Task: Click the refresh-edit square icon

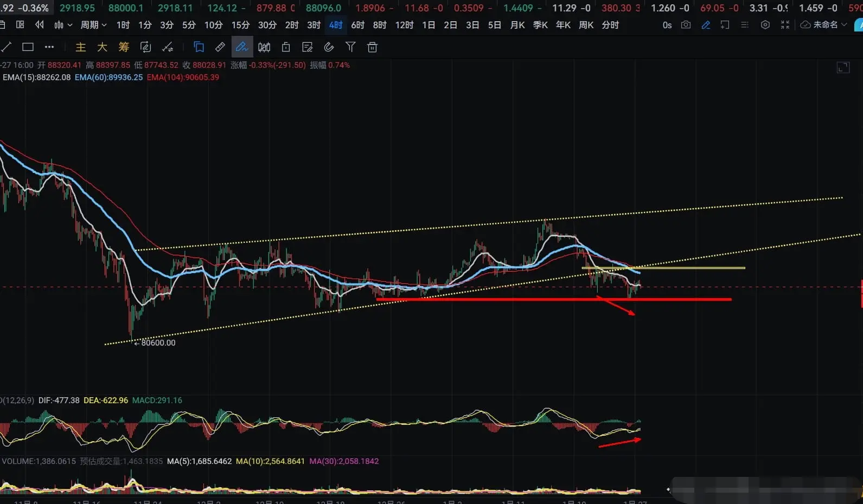Action: [x=145, y=47]
